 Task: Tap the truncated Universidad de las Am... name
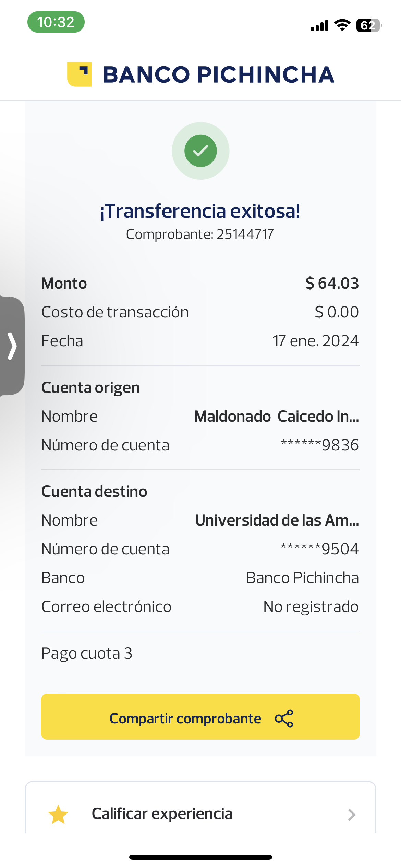click(277, 520)
